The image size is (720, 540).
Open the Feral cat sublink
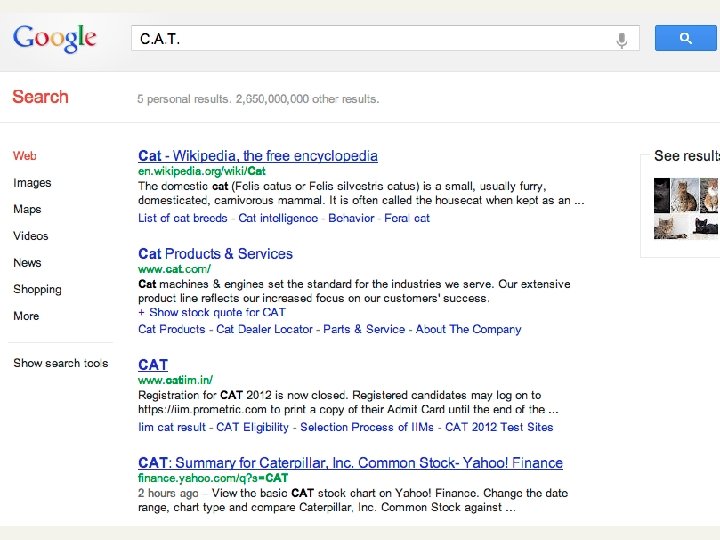click(407, 218)
